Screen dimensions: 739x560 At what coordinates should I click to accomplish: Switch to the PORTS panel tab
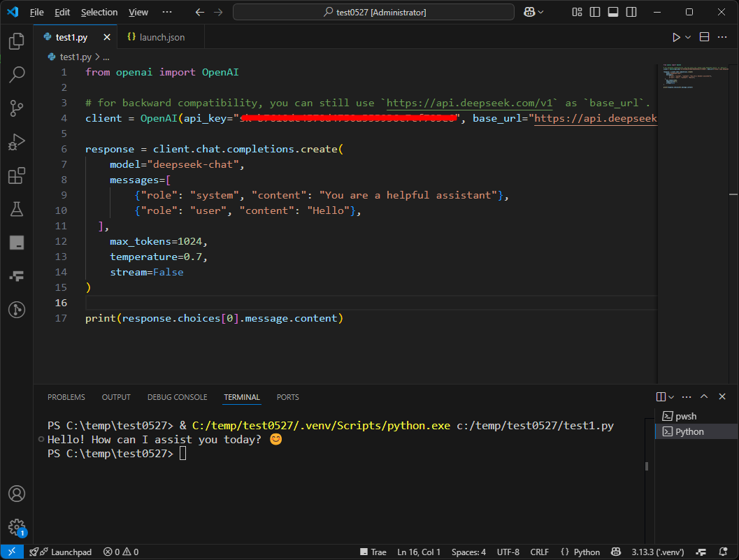tap(287, 397)
